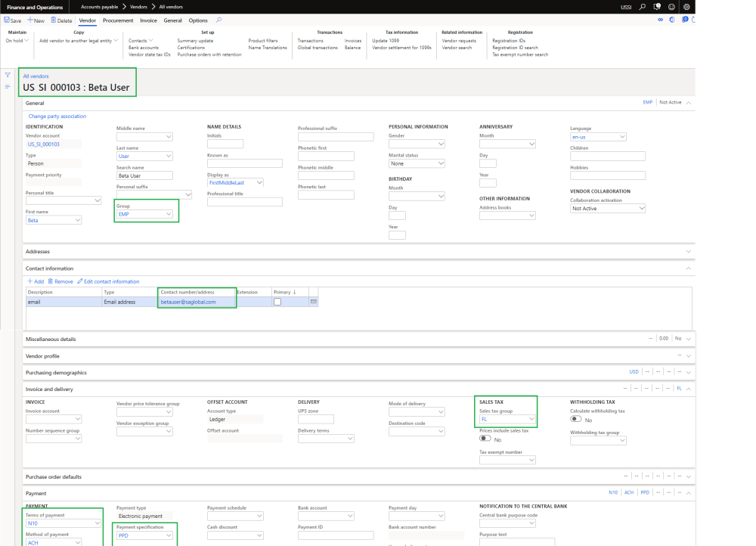The height and width of the screenshot is (546, 756).
Task: Click the All vendors link above the title
Action: [x=36, y=76]
